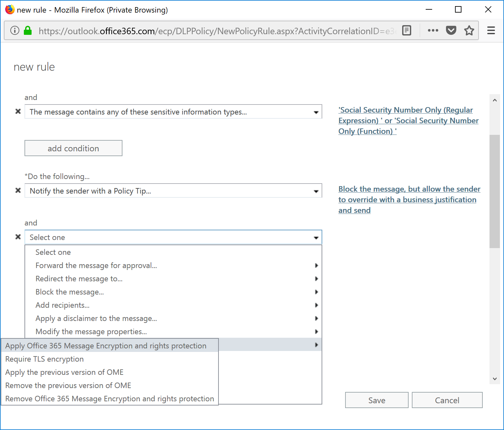Save the new rule
Viewport: 504px width, 430px height.
[376, 400]
